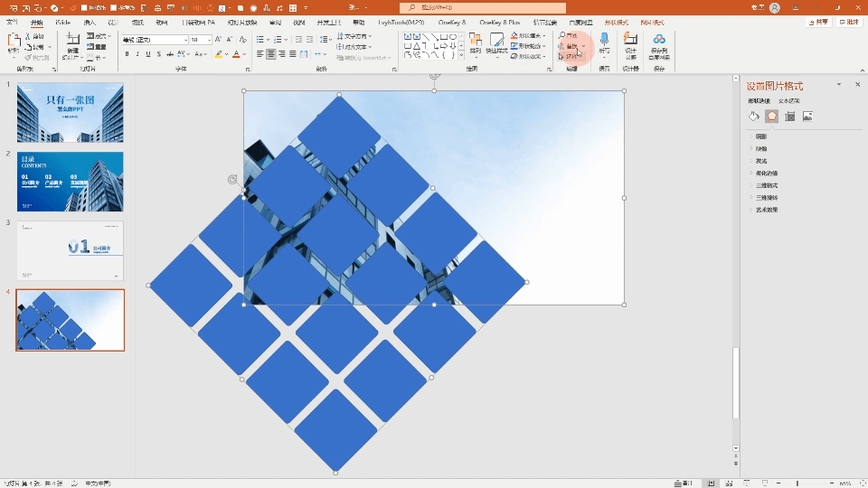Screen dimensions: 868x488
Task: Open the Size & Properties pane icon
Action: click(790, 117)
